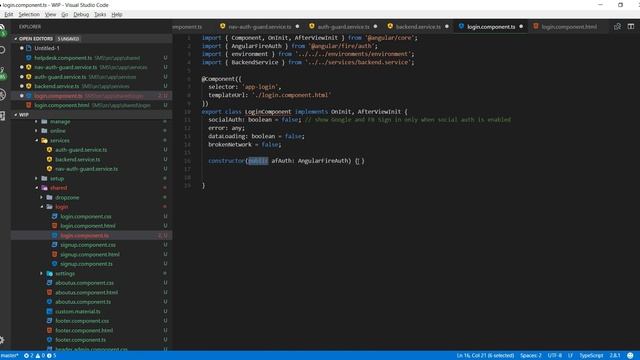Click services folder icon in WIP tree
Image resolution: width=640 pixels, height=360 pixels.
coord(44,140)
